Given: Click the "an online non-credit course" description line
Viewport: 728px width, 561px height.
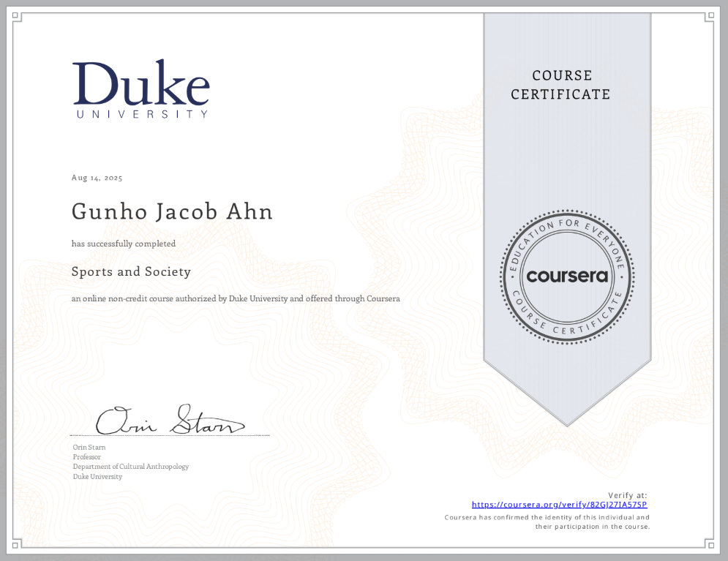Looking at the screenshot, I should coord(236,298).
